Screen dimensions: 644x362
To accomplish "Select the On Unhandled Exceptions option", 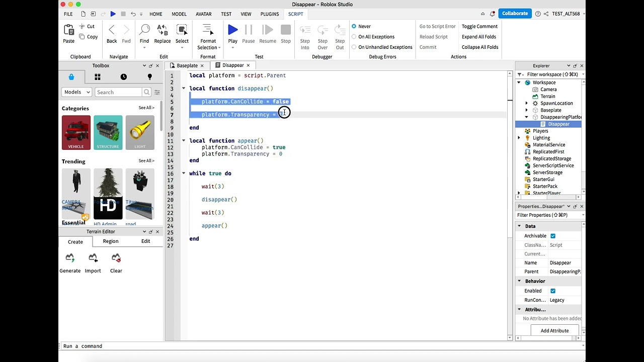I will (354, 47).
